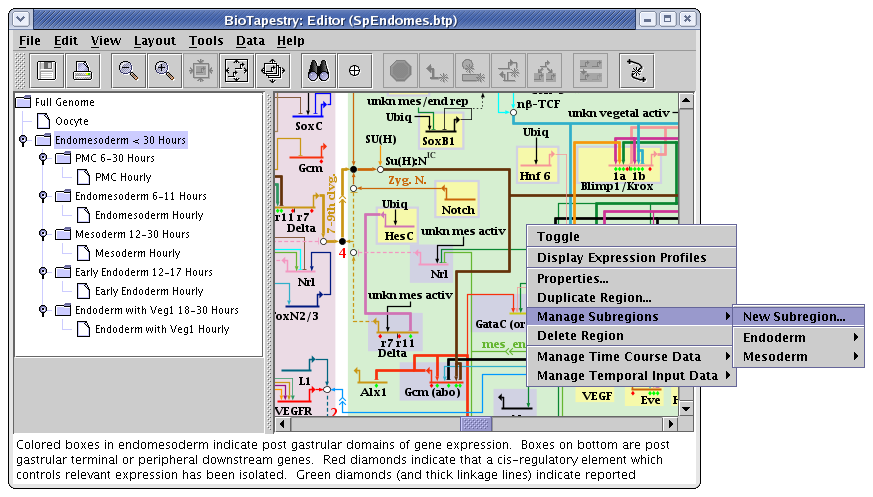
Task: Click the crosshair circle toolbar icon
Action: click(354, 70)
